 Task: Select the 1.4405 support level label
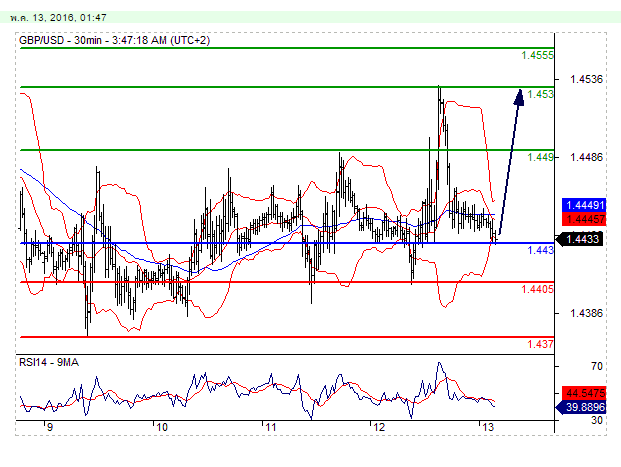(x=537, y=289)
